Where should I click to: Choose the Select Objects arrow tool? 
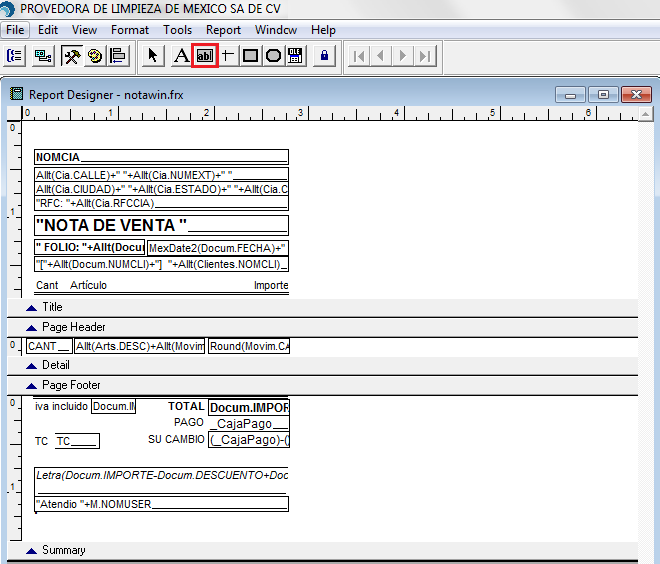pos(153,56)
